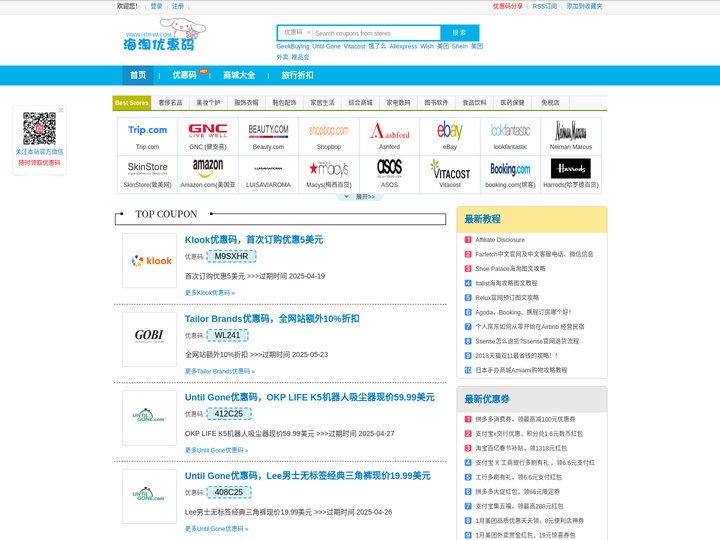The image size is (720, 540).
Task: Select the 家居生活 category tab
Action: (322, 103)
